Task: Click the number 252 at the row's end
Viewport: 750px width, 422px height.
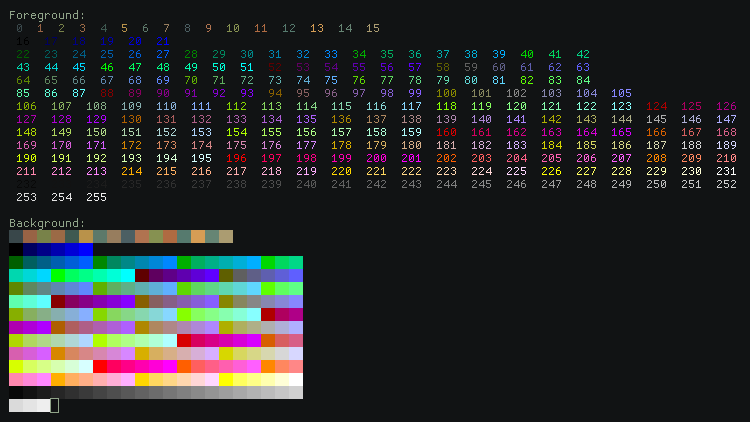Action: (x=726, y=185)
